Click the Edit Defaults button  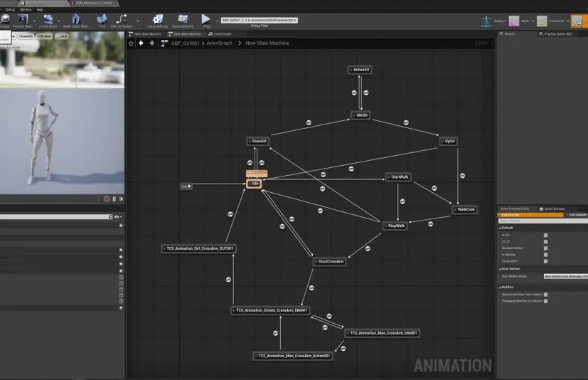577,215
